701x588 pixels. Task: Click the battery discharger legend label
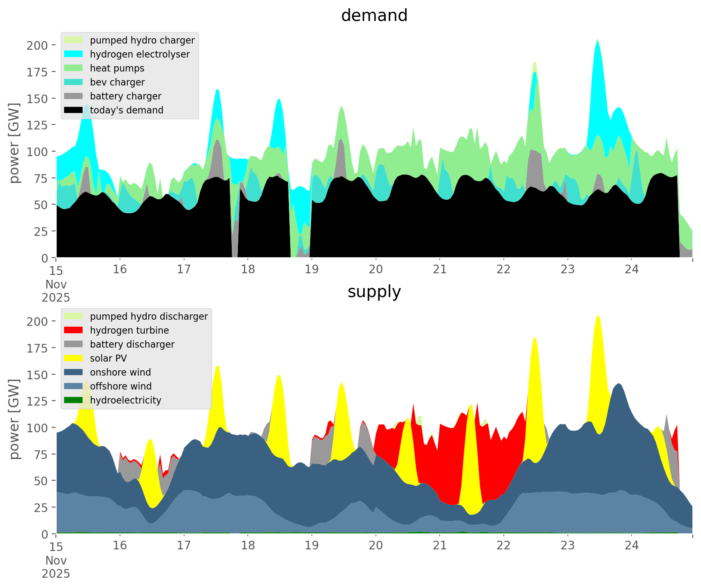click(132, 344)
